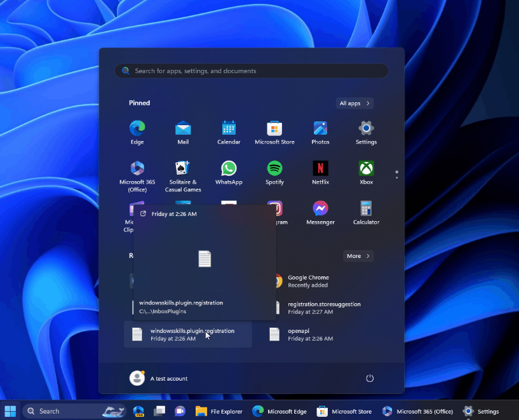Open File Explorer from the taskbar
The height and width of the screenshot is (420, 519).
(x=219, y=411)
